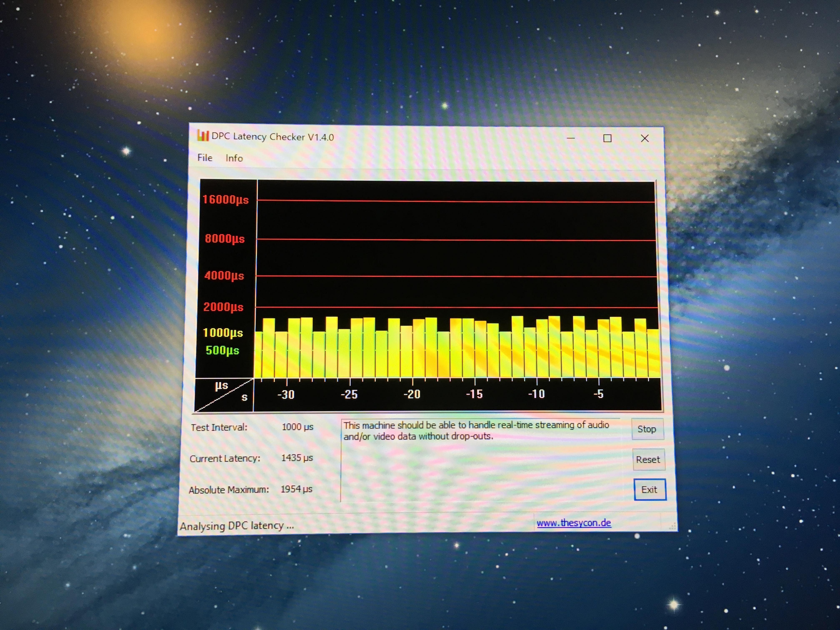Screen dimensions: 840x630
Task: Close the DPC Latency Checker window
Action: [644, 138]
